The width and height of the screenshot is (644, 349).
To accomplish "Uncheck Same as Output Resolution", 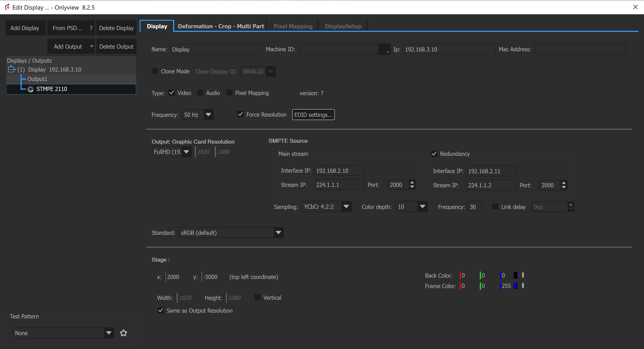I will pyautogui.click(x=161, y=310).
